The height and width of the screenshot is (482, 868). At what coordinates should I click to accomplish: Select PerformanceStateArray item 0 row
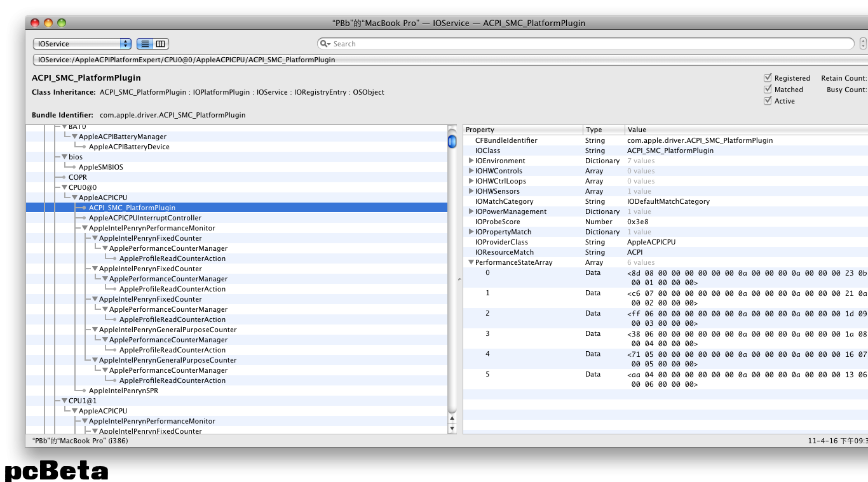665,278
